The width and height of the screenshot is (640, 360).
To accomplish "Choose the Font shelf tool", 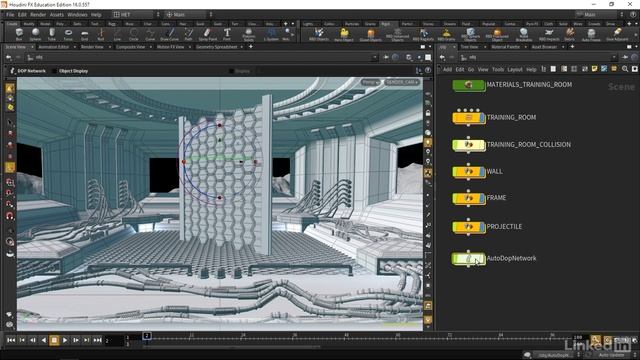I will tap(227, 34).
